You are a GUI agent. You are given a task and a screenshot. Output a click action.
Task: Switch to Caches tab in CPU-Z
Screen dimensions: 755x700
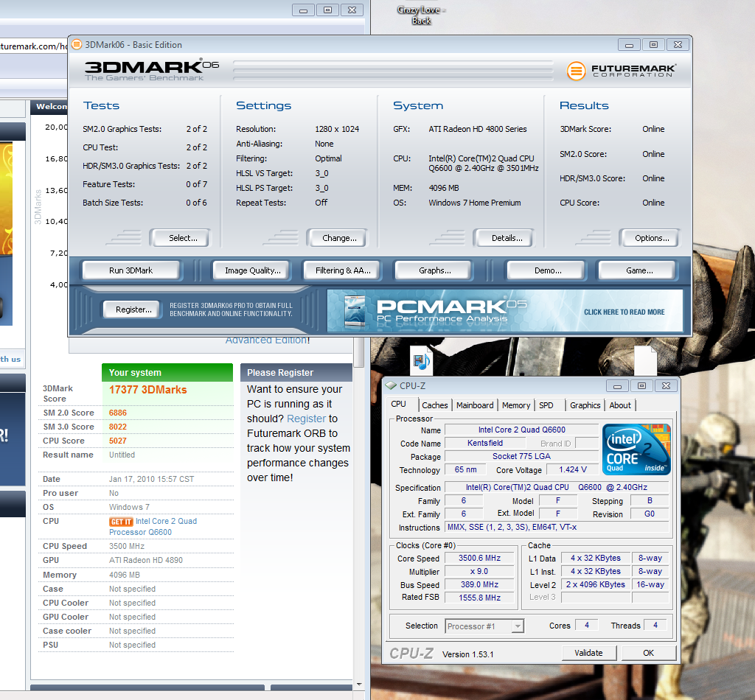click(x=435, y=405)
